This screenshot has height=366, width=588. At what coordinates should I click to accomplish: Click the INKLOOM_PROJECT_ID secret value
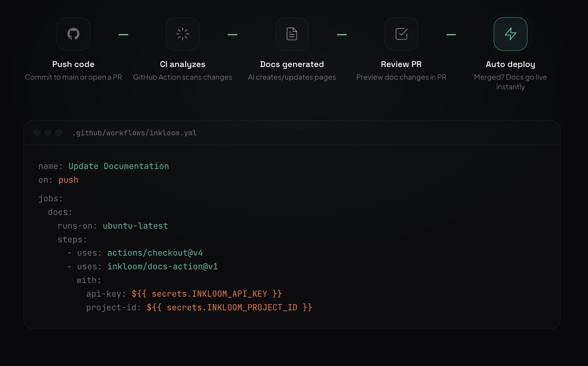[229, 307]
